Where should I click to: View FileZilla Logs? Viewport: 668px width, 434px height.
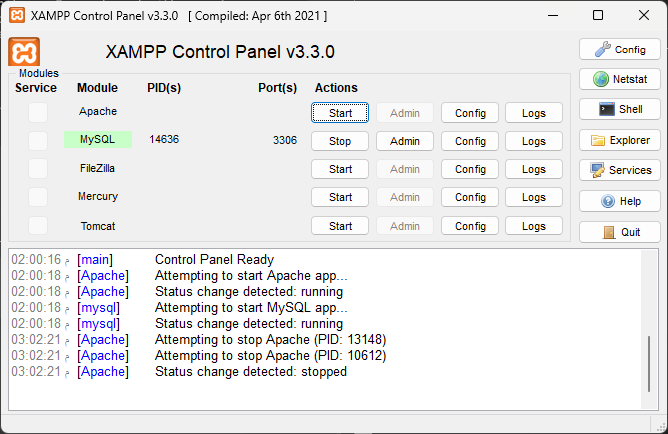pos(534,169)
